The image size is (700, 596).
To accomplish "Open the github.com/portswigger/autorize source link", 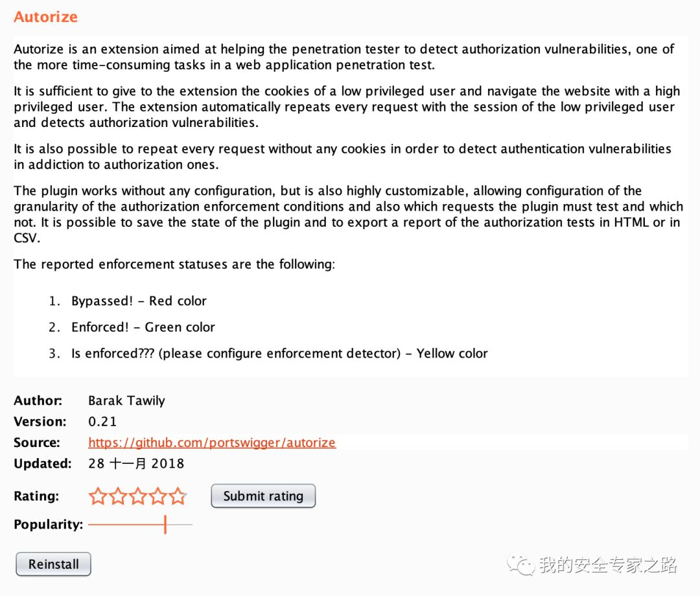I will (x=212, y=442).
